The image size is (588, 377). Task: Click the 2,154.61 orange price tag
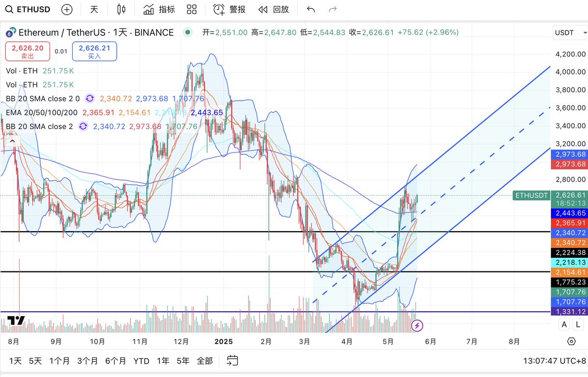[x=570, y=272]
